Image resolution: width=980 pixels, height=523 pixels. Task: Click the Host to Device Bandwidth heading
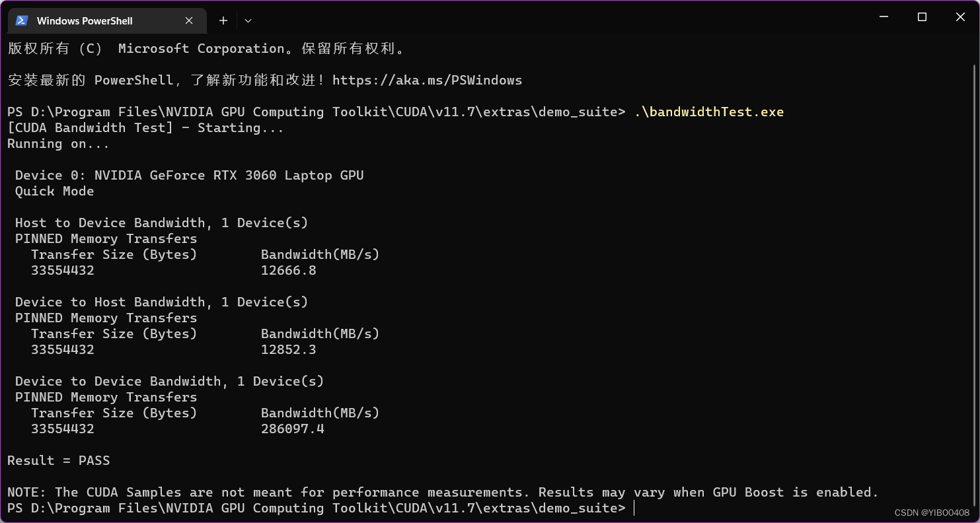pos(161,223)
